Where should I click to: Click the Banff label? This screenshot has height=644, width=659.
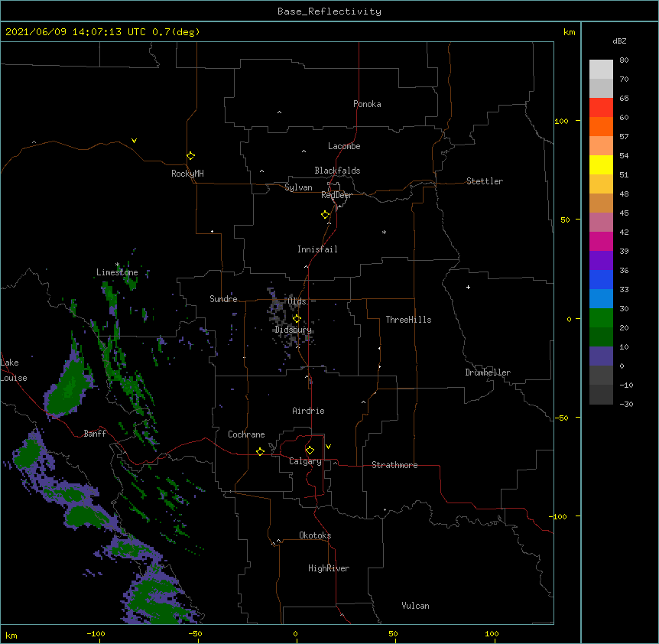point(95,434)
